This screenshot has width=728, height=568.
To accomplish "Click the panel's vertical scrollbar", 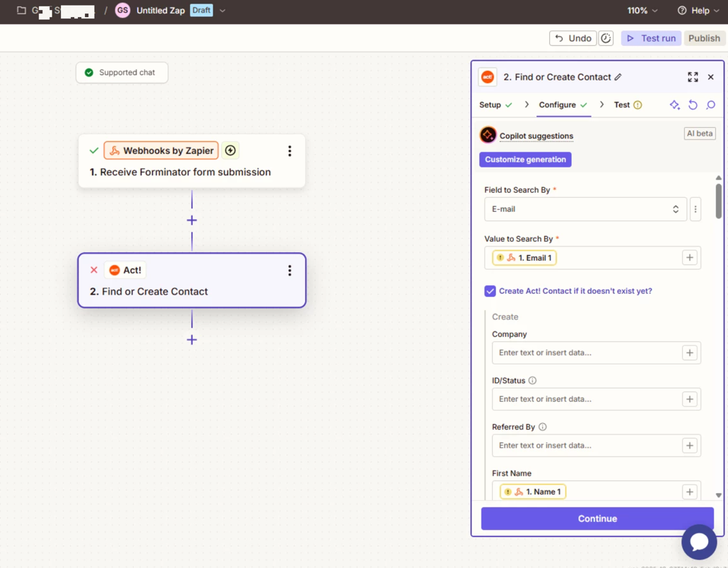I will pos(718,201).
